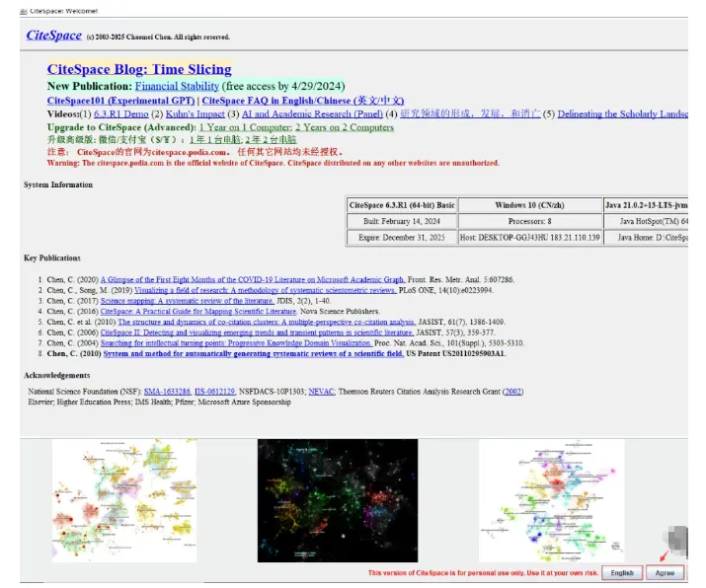This screenshot has width=706, height=588.
Task: Open the NEVAC acknowledgement link
Action: 321,392
